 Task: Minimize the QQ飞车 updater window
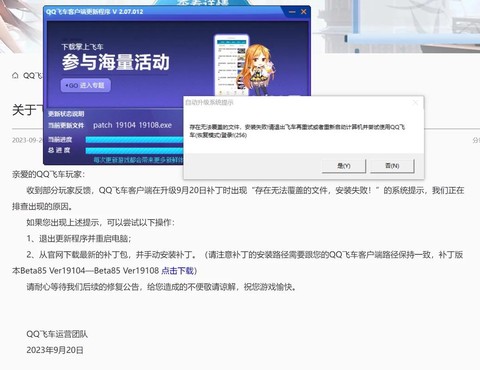click(292, 12)
